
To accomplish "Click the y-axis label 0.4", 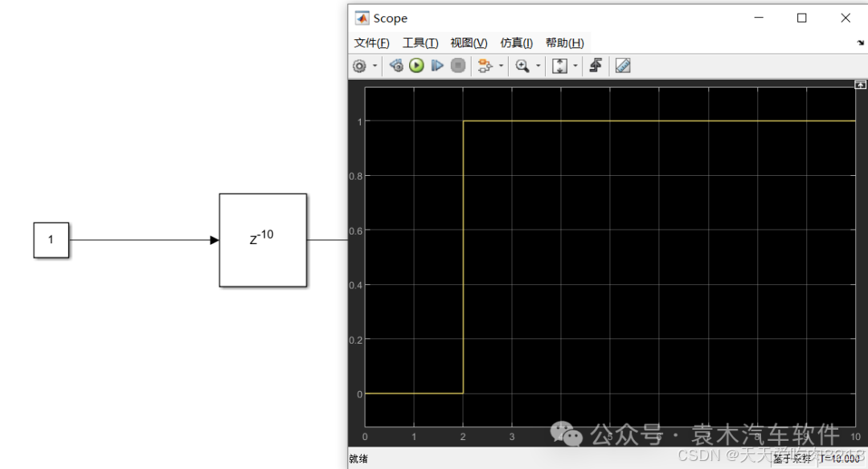I will [x=355, y=285].
